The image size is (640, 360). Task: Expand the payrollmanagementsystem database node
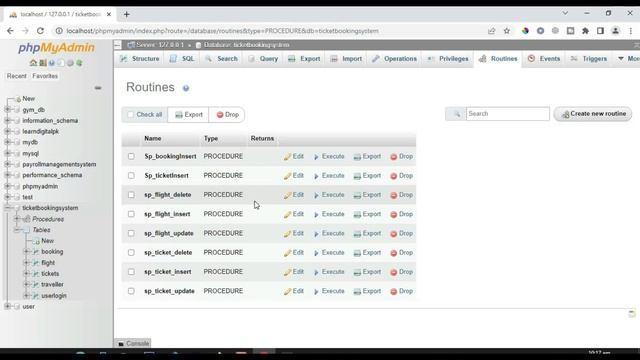[7, 164]
